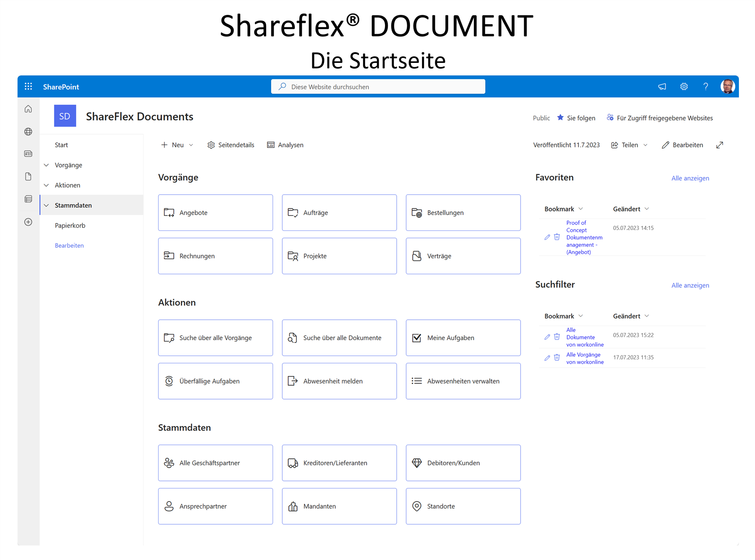Collapse the Stammdaten navigation chevron
This screenshot has width=755, height=560.
[46, 205]
